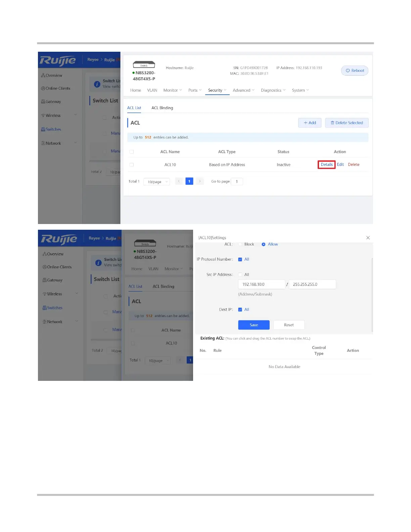Click the Ruijie logo in the top screenshot
The height and width of the screenshot is (532, 411).
pyautogui.click(x=58, y=60)
